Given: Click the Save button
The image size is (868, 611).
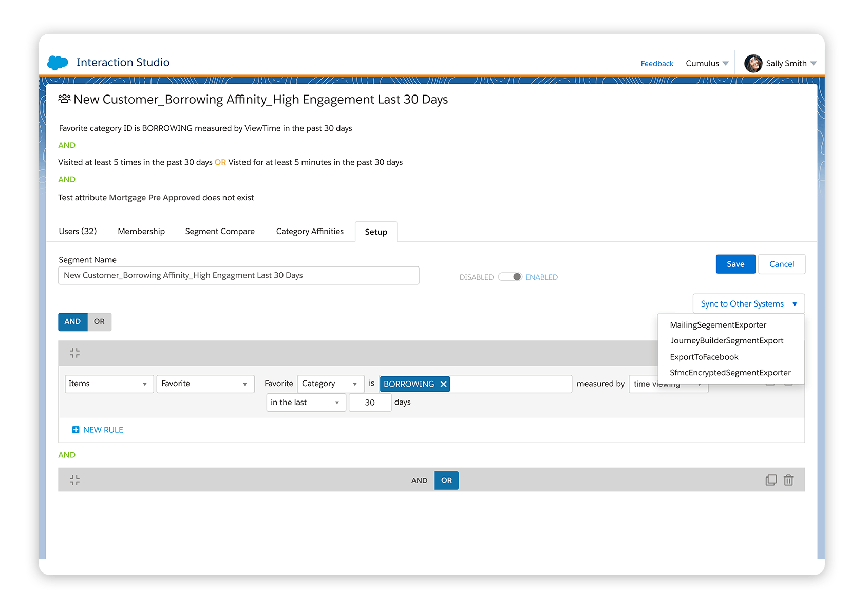Looking at the screenshot, I should pos(735,264).
